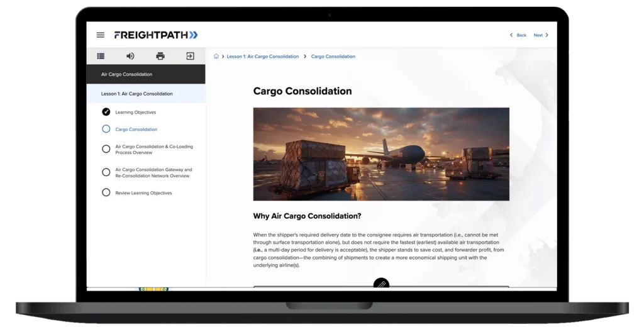The image size is (644, 327).
Task: Open the table of contents list icon
Action: pos(101,56)
